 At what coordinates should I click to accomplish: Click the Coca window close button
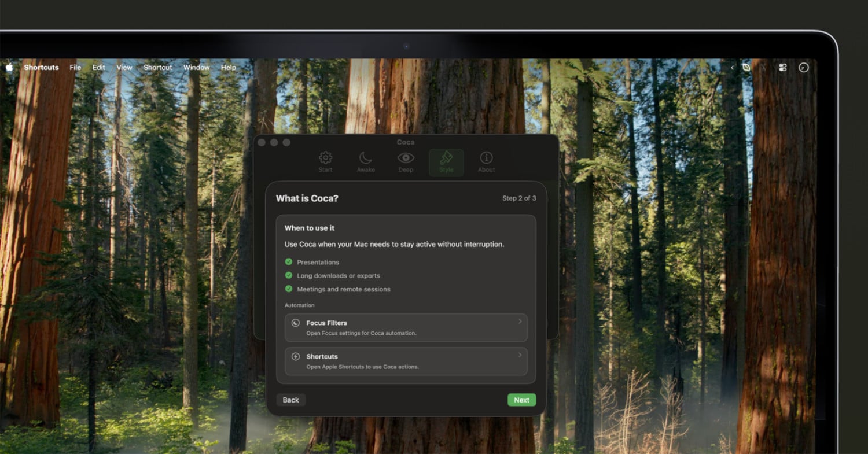(262, 142)
